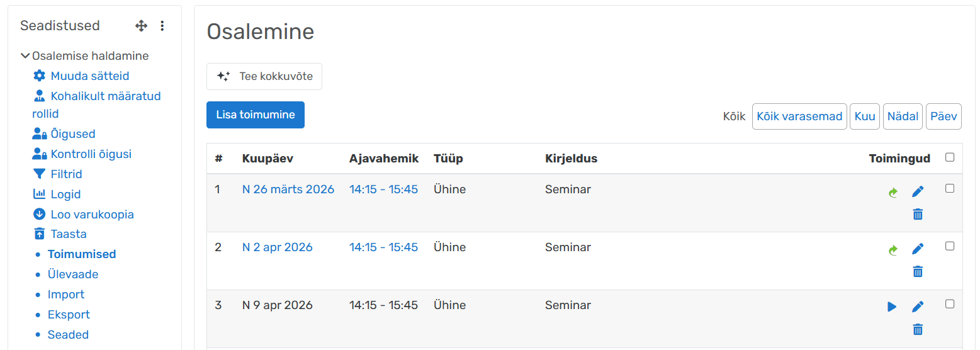This screenshot has height=350, width=980.
Task: Switch to the Nädal view
Action: tap(903, 116)
